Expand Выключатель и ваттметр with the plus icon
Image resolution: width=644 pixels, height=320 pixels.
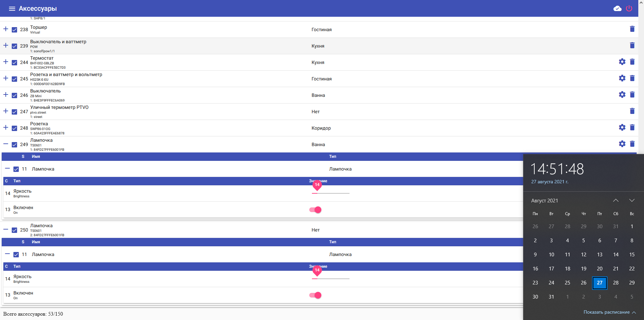click(5, 45)
